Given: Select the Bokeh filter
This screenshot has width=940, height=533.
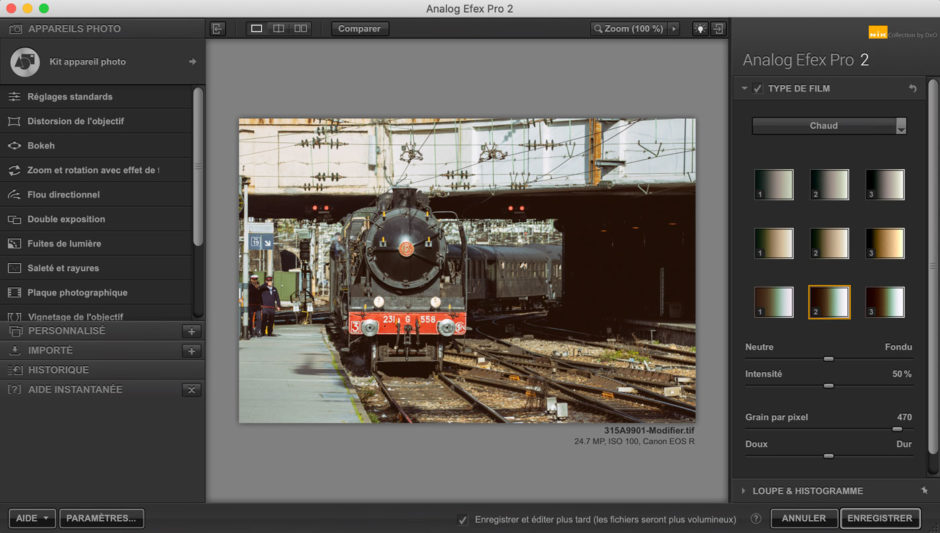Looking at the screenshot, I should pyautogui.click(x=97, y=146).
